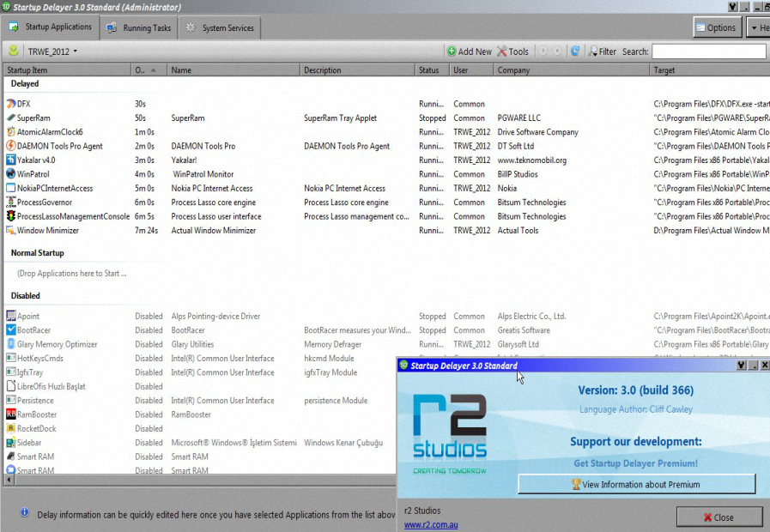Click the blue info icon in bottom panel
The image size is (770, 532).
pos(24,512)
